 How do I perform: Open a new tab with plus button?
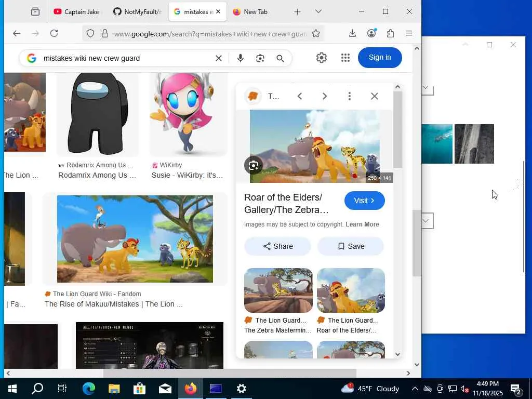(x=297, y=12)
